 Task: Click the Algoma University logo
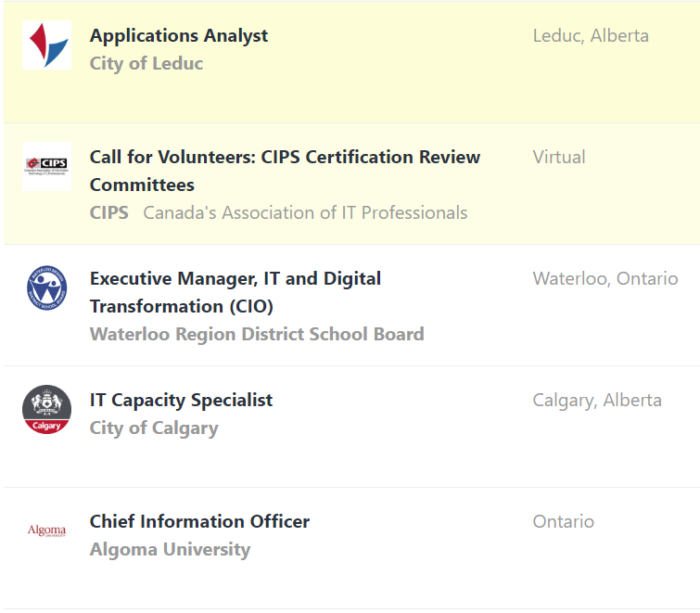46,531
